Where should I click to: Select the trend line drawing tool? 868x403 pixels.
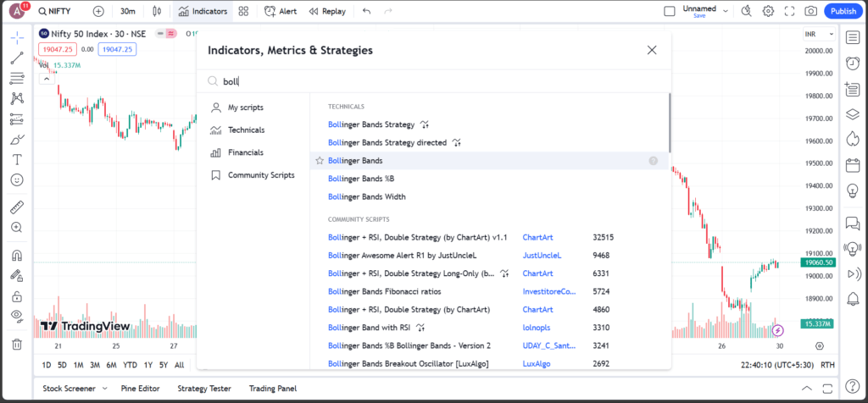coord(16,58)
